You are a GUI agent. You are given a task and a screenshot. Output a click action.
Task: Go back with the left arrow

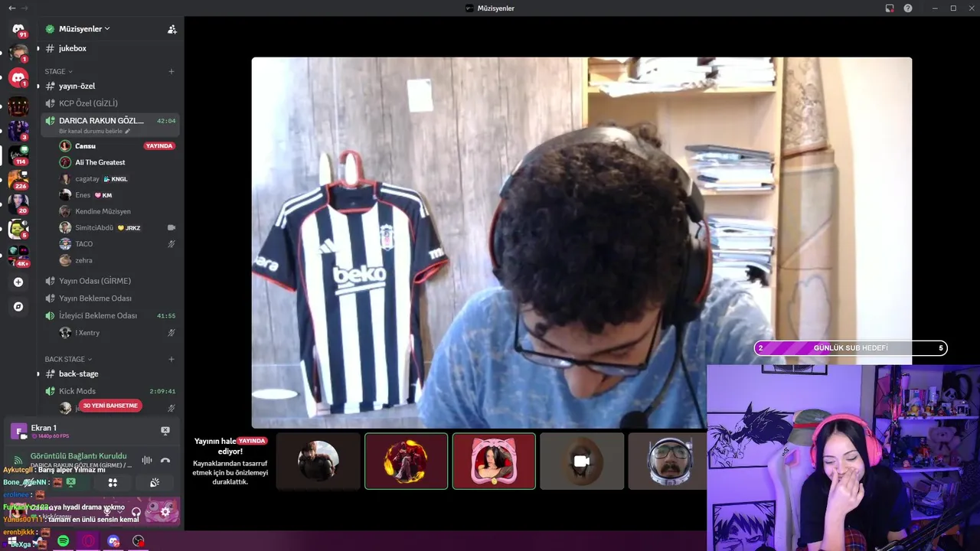(11, 8)
